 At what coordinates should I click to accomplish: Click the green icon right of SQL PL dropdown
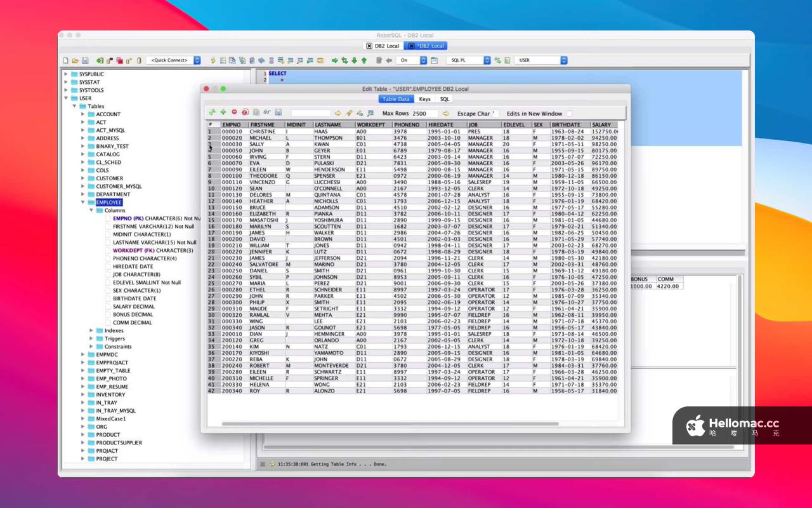498,60
